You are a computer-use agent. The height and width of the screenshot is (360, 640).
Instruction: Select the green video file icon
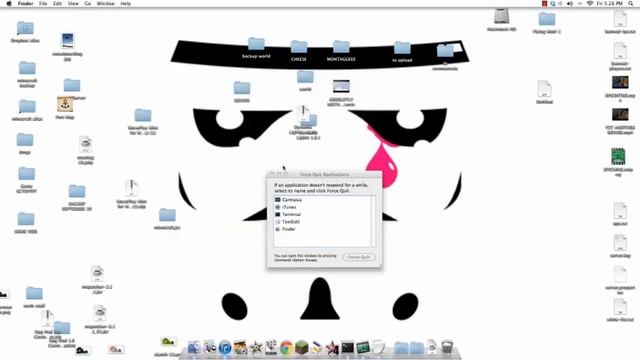618,157
